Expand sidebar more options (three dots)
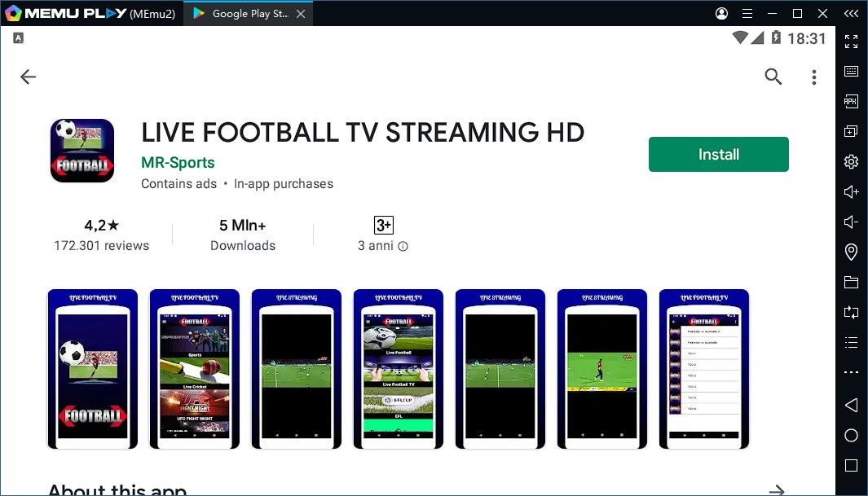The image size is (868, 496). click(x=851, y=373)
